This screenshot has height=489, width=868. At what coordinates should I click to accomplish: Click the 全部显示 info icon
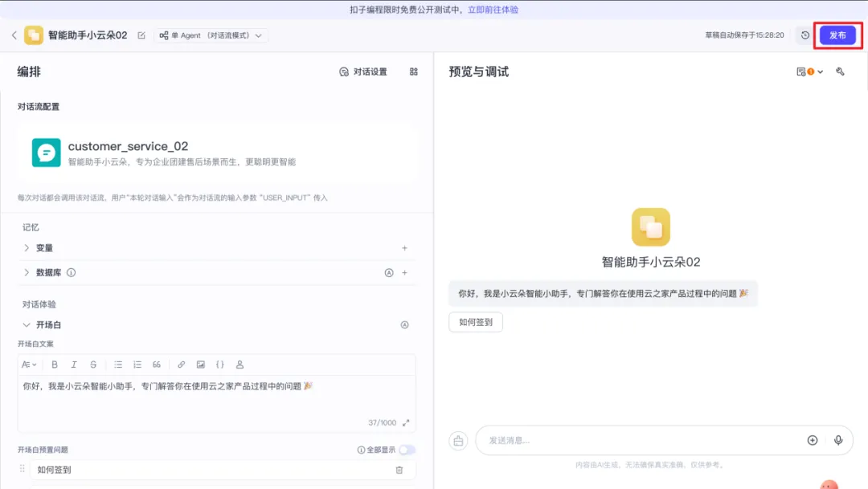coord(361,450)
